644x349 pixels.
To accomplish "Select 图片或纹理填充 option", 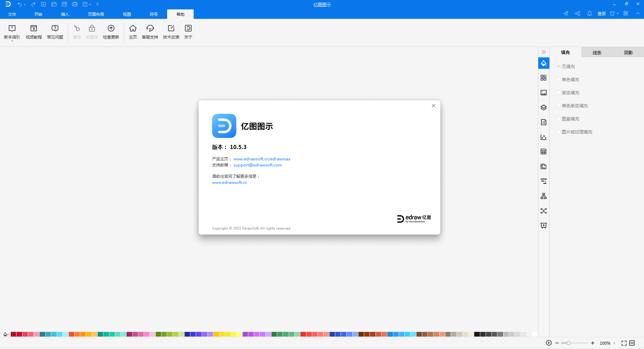I will [575, 132].
